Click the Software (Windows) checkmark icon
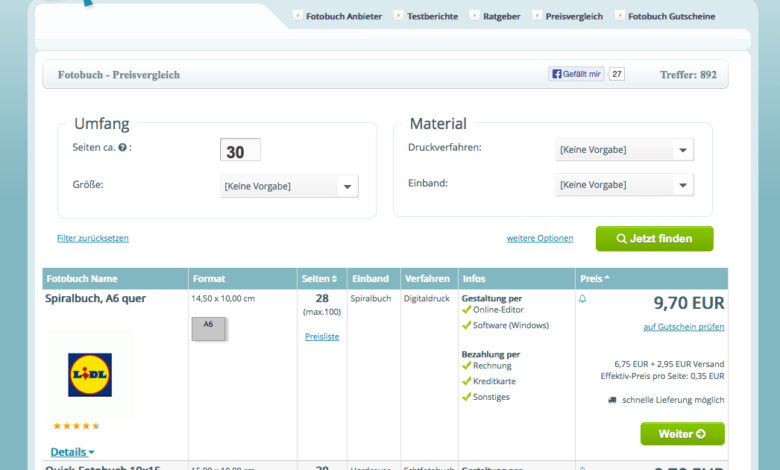This screenshot has height=470, width=780. point(466,325)
